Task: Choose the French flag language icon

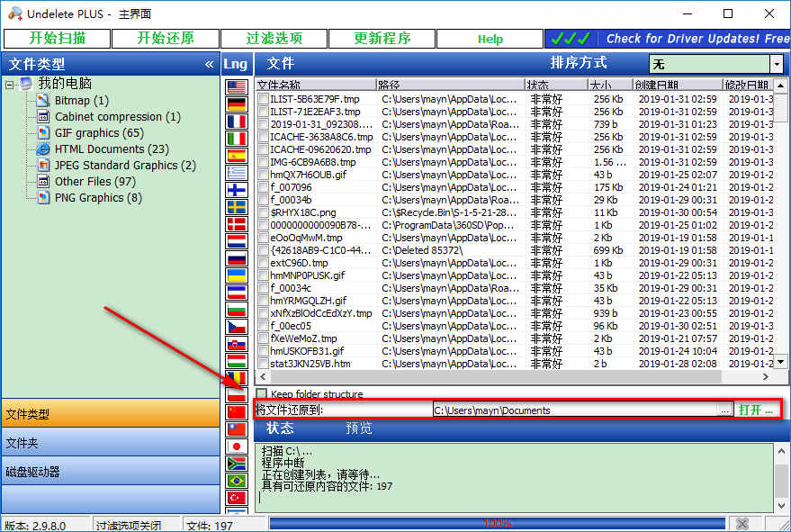Action: coord(236,122)
